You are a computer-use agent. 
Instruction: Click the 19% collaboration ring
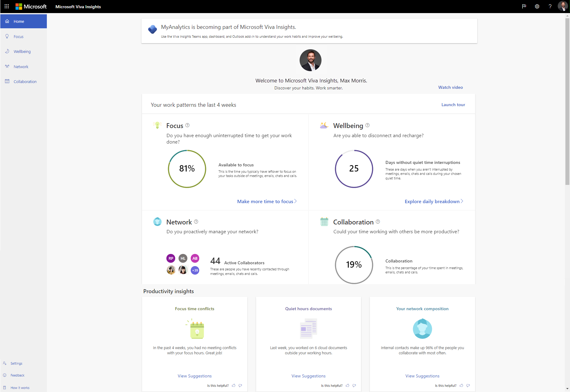[354, 265]
